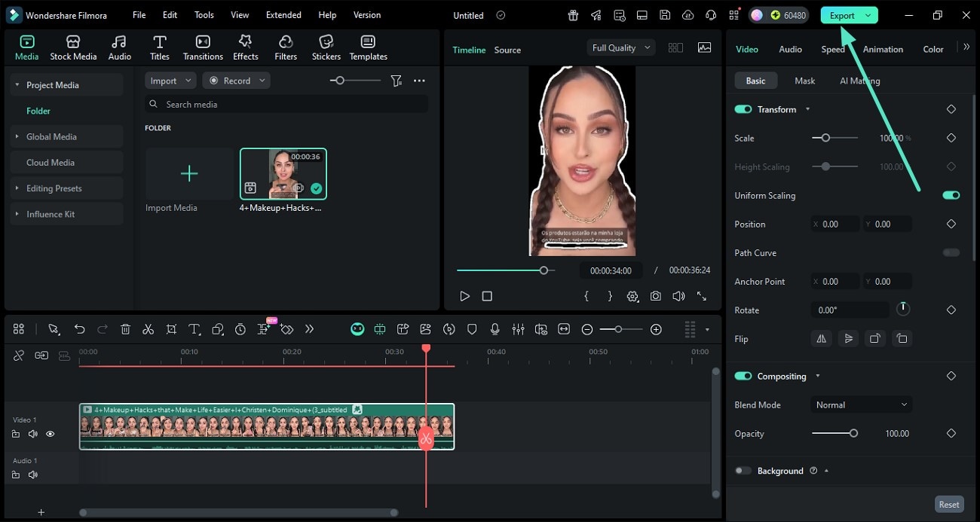This screenshot has height=522, width=980.
Task: Expand the Blend Mode dropdown showing Normal
Action: click(x=861, y=404)
